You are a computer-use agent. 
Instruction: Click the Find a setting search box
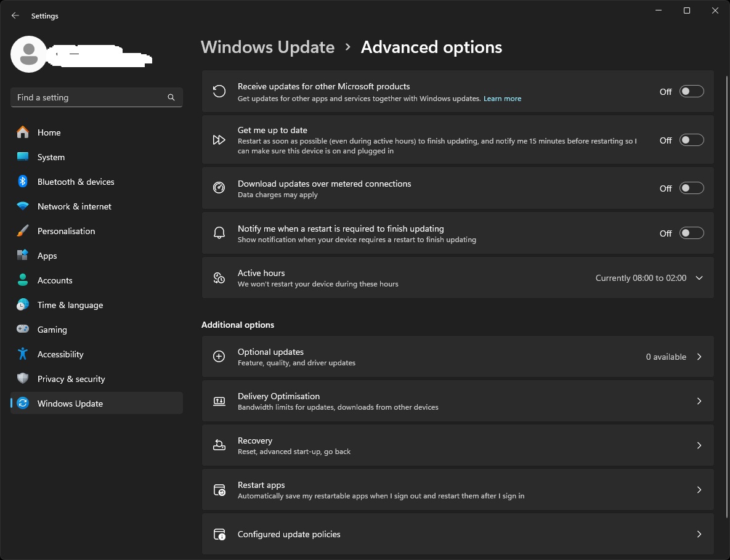click(96, 97)
